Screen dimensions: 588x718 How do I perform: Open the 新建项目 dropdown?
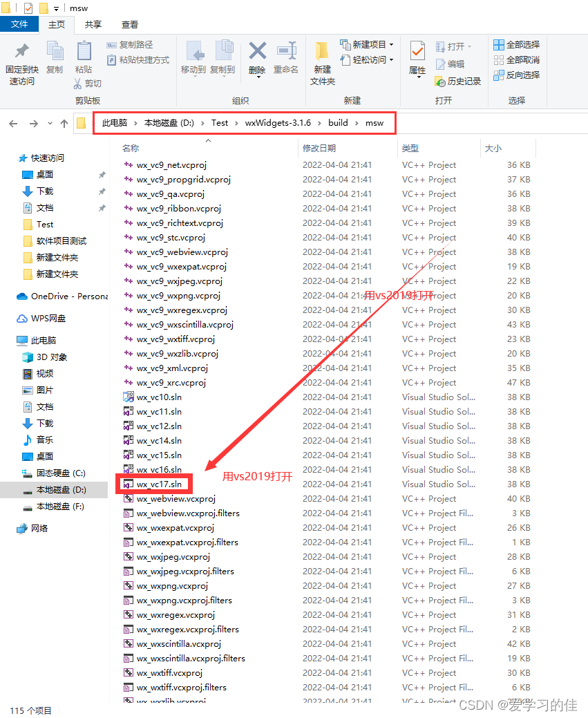pos(392,45)
